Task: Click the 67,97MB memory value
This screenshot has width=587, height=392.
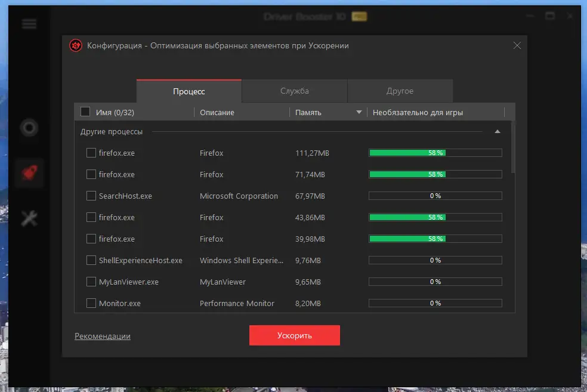Action: point(310,196)
